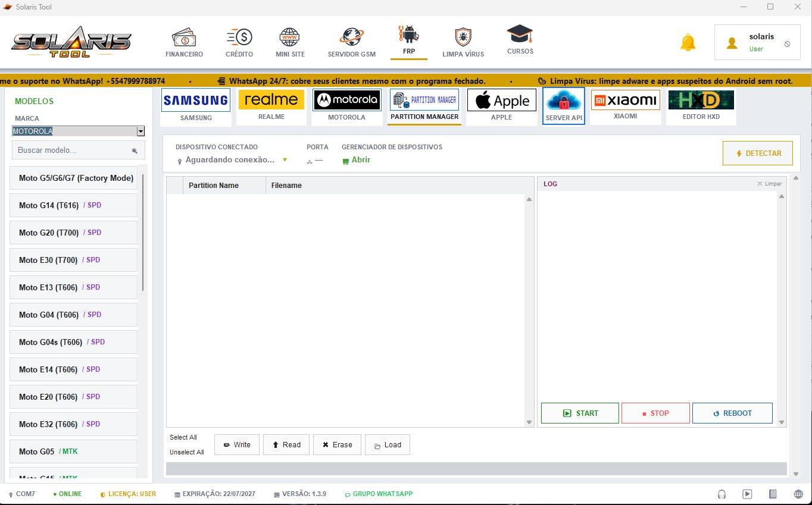Screen dimensions: 812x505
Task: Select the Apple brand tab
Action: coord(501,106)
